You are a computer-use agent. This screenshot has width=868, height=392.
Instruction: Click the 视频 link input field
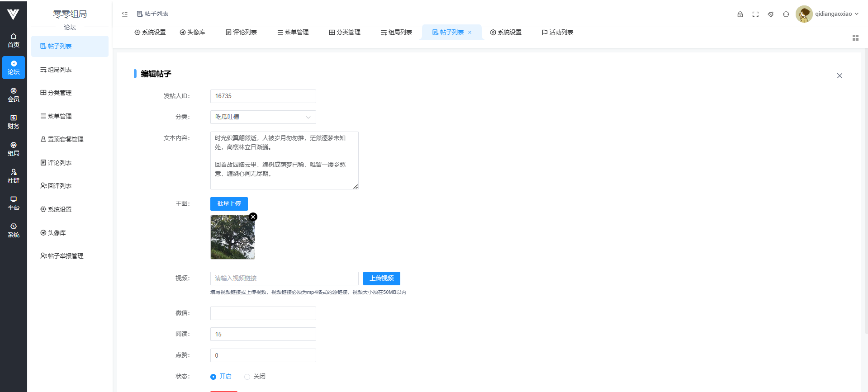pyautogui.click(x=284, y=279)
